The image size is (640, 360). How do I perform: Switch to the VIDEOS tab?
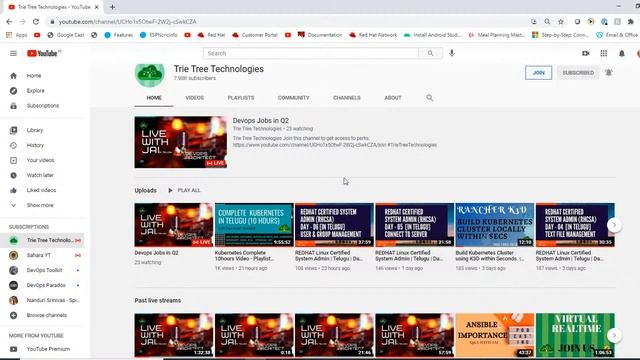[x=195, y=98]
